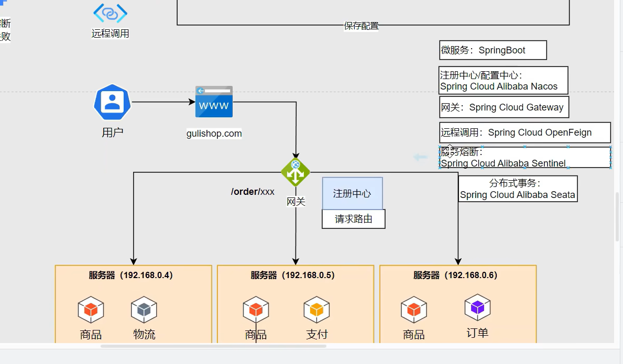Click the horizontal scrollbar thumb
This screenshot has width=623, height=364.
coord(213,346)
